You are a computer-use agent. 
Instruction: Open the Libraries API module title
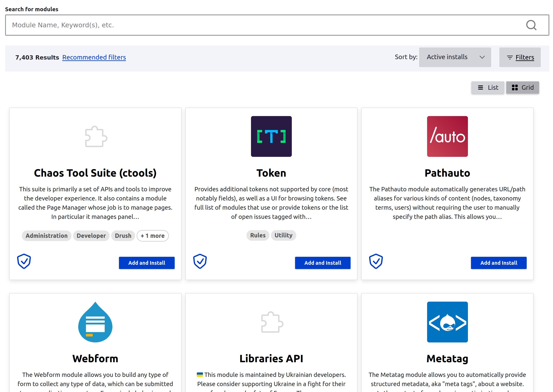click(x=271, y=358)
